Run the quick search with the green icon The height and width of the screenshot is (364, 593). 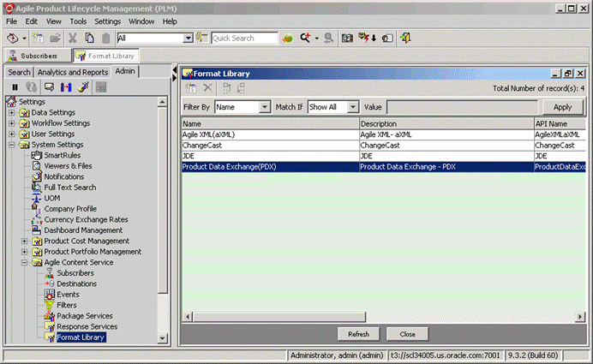(288, 38)
